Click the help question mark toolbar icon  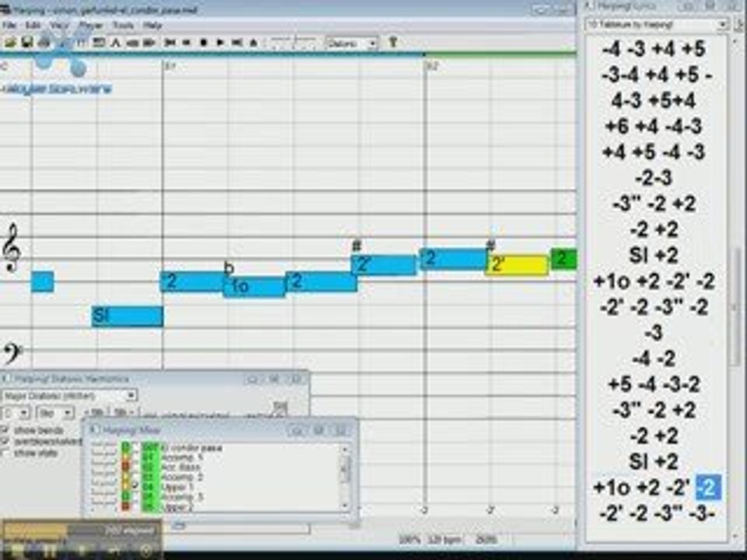click(x=393, y=42)
